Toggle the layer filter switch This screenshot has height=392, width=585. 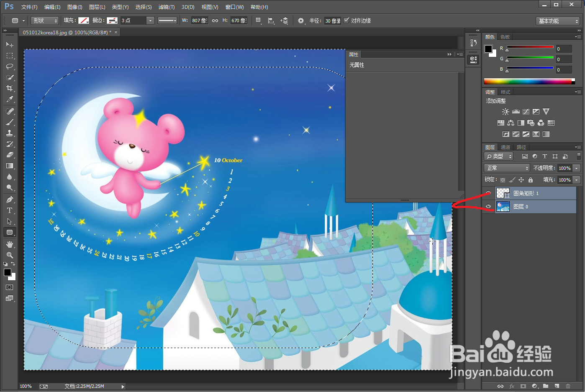pyautogui.click(x=579, y=156)
